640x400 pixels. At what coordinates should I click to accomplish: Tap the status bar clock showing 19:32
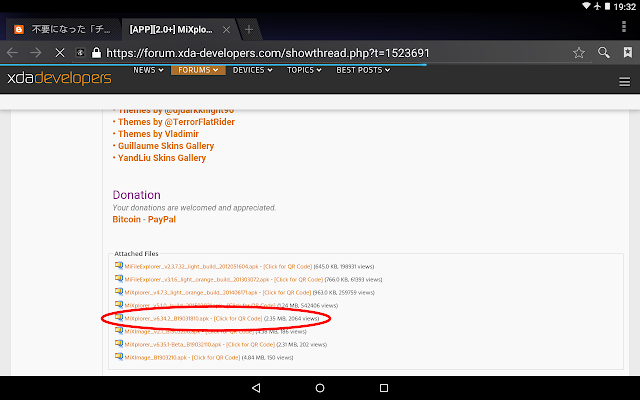pyautogui.click(x=624, y=7)
